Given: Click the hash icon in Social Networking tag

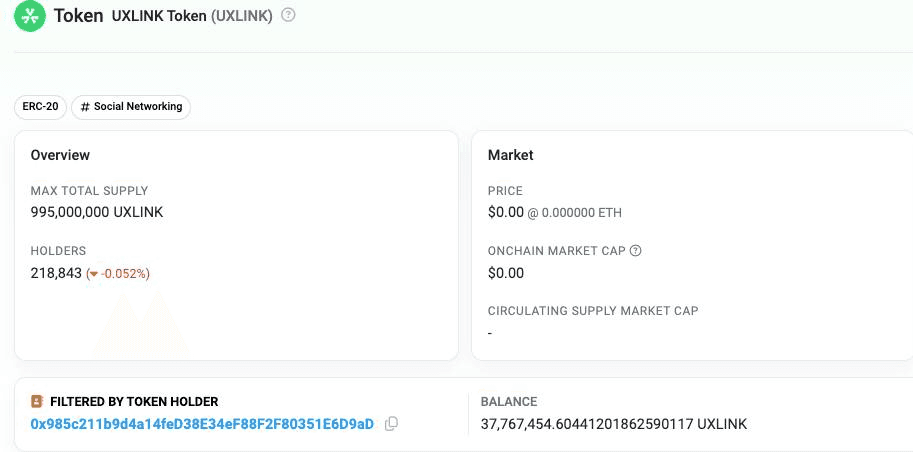Looking at the screenshot, I should click(85, 107).
